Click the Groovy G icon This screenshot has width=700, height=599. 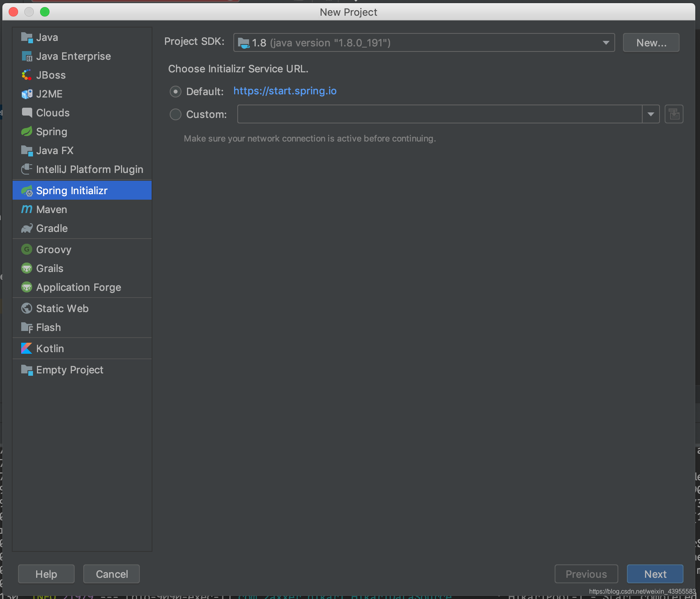pos(27,249)
